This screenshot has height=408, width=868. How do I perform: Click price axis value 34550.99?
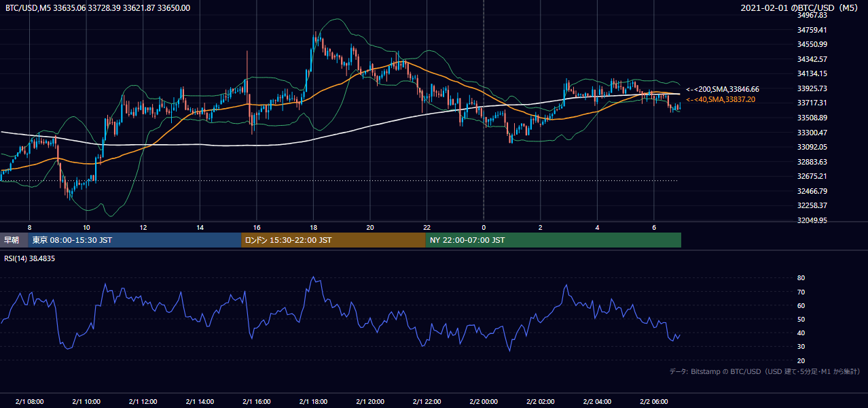[x=812, y=44]
